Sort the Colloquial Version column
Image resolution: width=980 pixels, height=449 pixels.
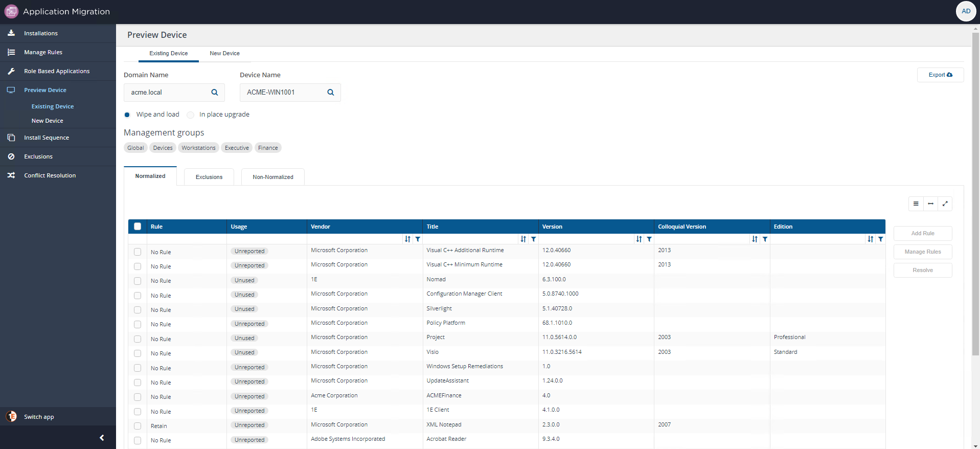tap(755, 239)
